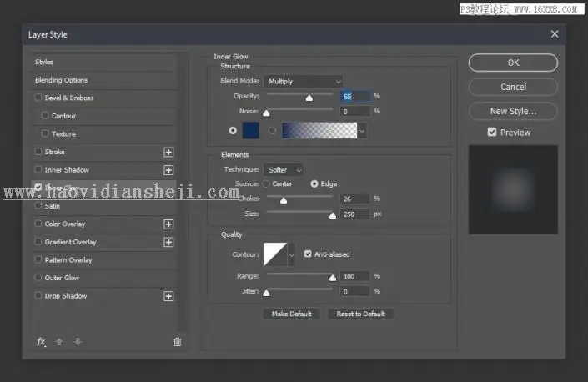
Task: Click the Choke value field showing 26
Action: point(355,199)
